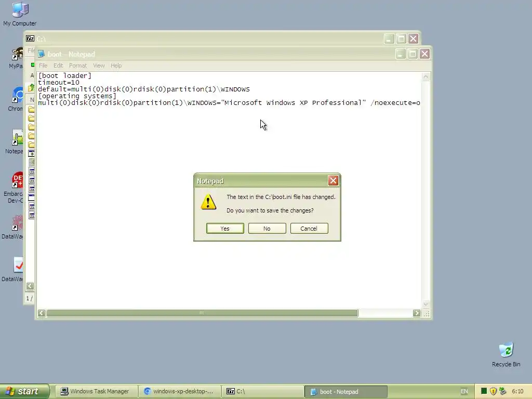
Task: Open Notepad's Help menu
Action: [116, 65]
